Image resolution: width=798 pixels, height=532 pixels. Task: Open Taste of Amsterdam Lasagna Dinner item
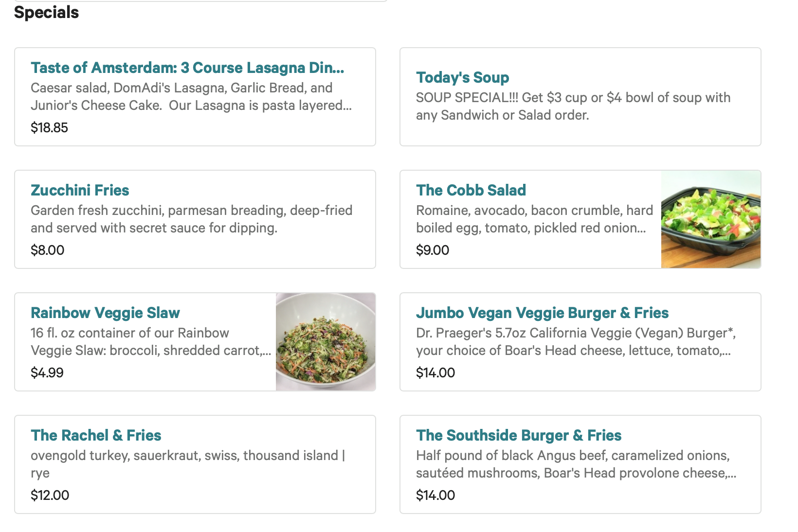[x=187, y=68]
